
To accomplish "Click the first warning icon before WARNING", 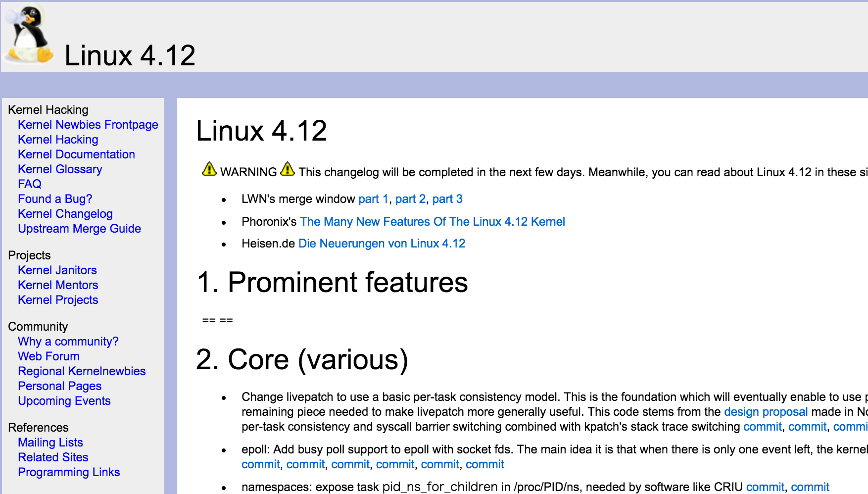I will 209,169.
